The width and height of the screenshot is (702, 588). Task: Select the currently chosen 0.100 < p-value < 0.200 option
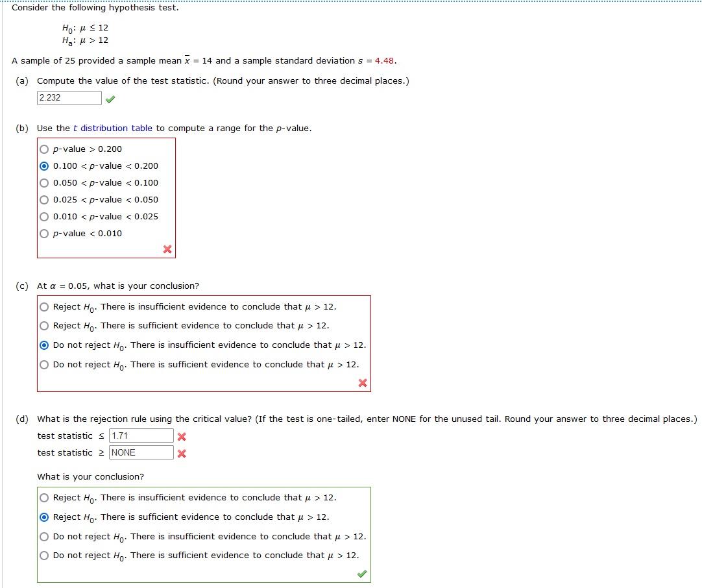pos(43,165)
